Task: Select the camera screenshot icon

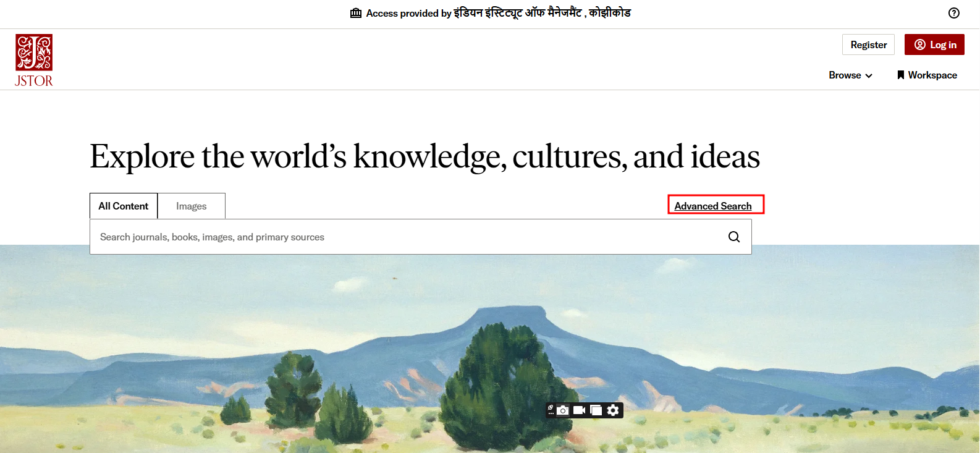Action: coord(563,410)
